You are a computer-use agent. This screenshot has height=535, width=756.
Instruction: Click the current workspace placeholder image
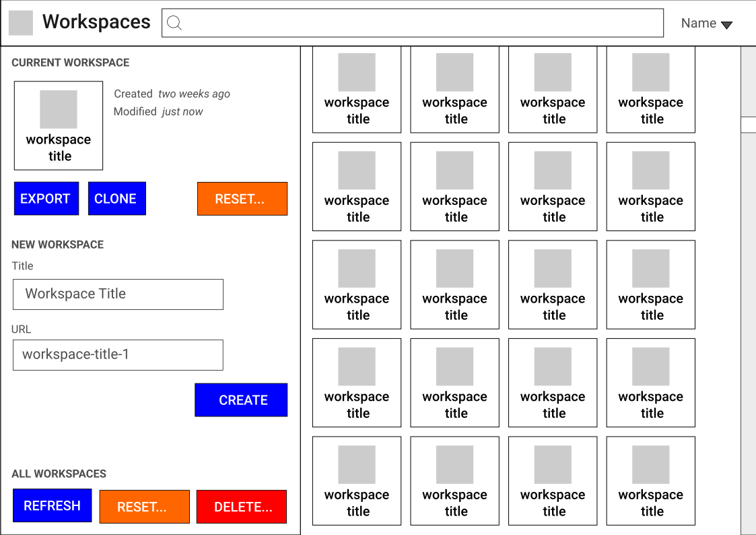[58, 108]
